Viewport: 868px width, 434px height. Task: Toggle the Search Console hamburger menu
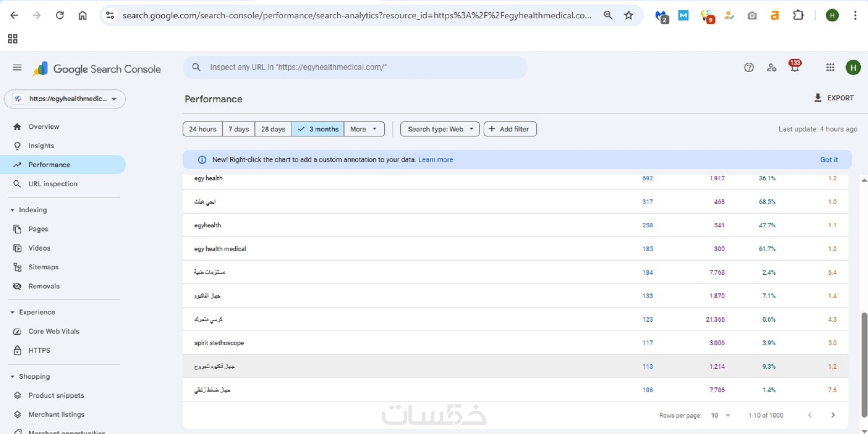coord(17,68)
